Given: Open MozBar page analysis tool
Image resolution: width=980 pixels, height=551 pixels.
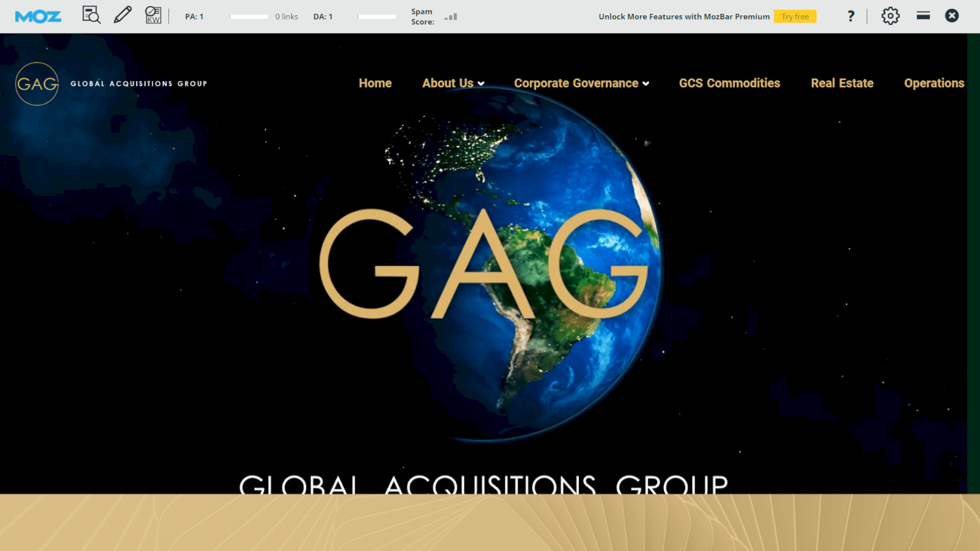Looking at the screenshot, I should (x=91, y=15).
